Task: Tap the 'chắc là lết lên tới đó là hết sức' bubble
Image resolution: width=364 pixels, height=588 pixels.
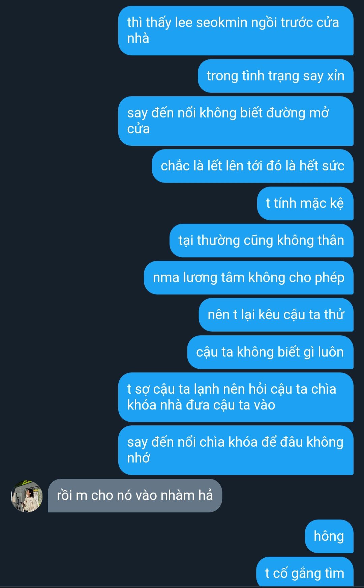Action: tap(252, 166)
